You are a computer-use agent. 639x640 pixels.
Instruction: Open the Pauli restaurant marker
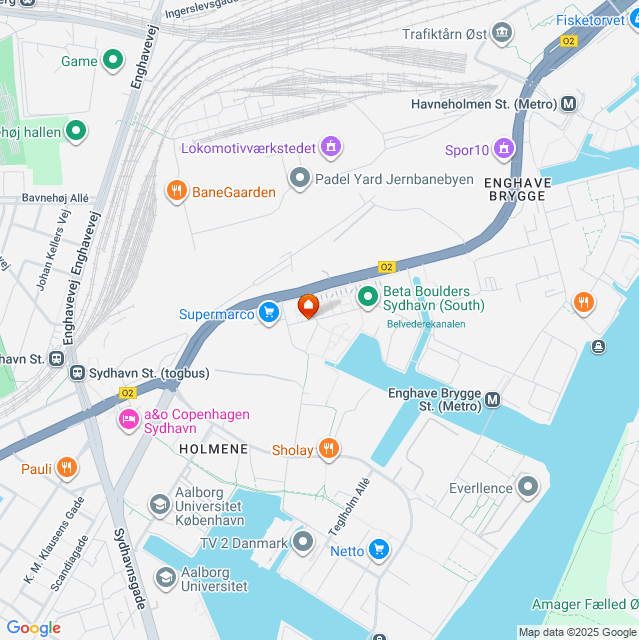click(67, 468)
